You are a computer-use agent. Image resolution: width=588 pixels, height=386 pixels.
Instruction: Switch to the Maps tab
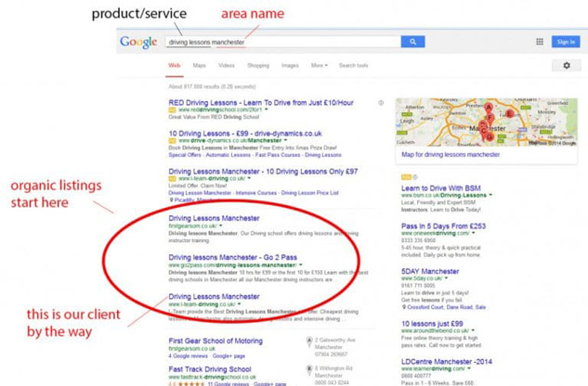(200, 66)
